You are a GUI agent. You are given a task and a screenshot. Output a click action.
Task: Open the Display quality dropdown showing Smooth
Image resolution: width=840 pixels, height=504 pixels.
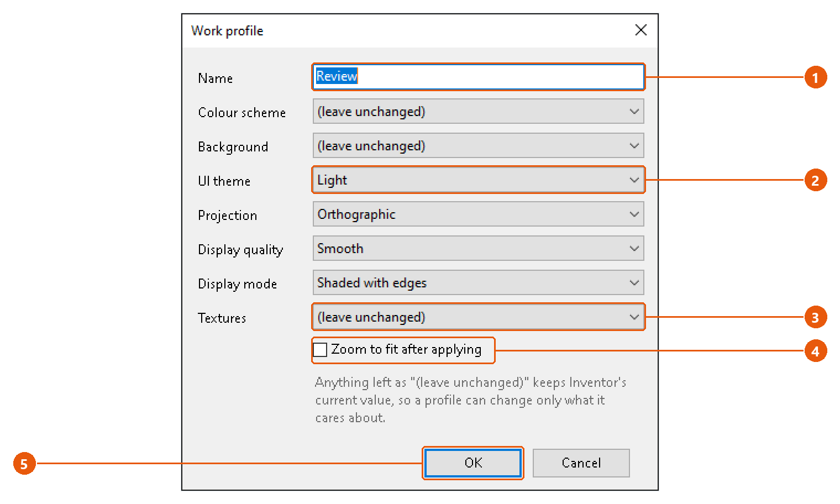click(x=479, y=249)
